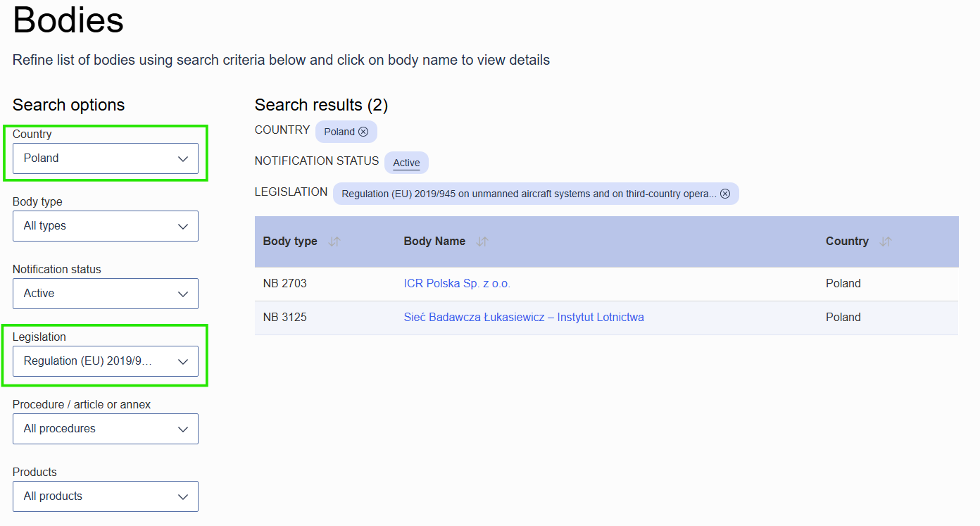This screenshot has height=526, width=980.
Task: Sort results by Body Name arrows icon
Action: pos(482,242)
